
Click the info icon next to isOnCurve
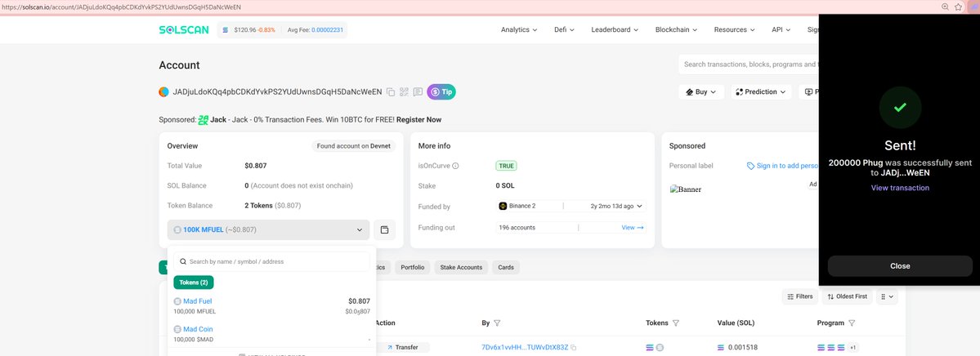click(455, 166)
